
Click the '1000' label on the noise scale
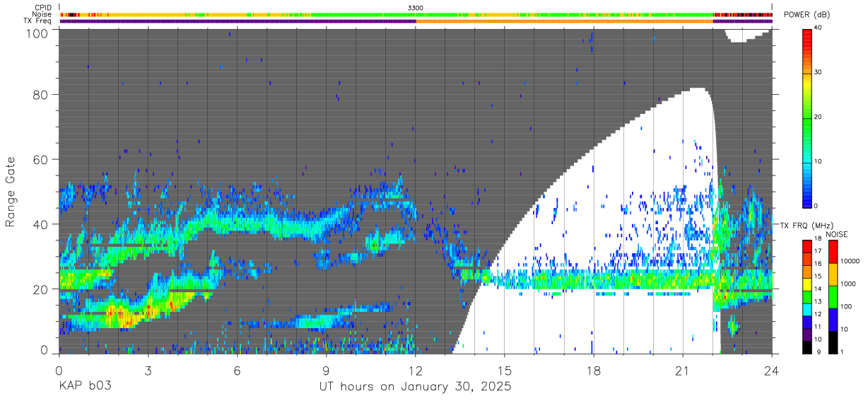point(849,284)
